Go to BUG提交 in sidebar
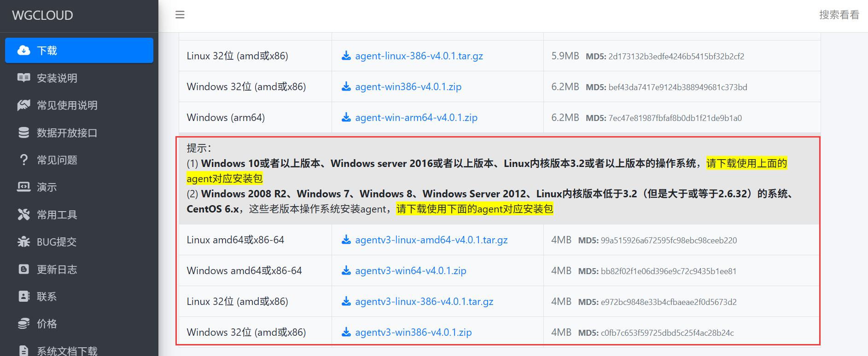The height and width of the screenshot is (356, 868). (79, 241)
